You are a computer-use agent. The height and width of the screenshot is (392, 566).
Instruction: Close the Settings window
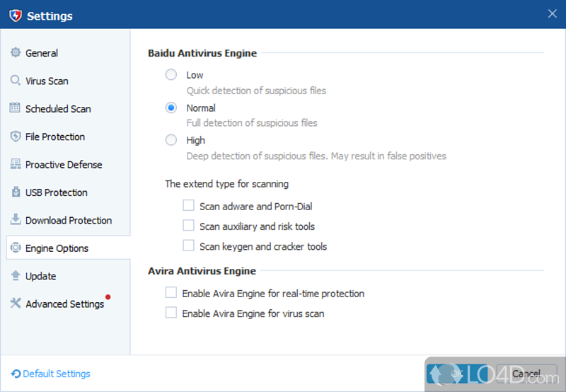(553, 14)
